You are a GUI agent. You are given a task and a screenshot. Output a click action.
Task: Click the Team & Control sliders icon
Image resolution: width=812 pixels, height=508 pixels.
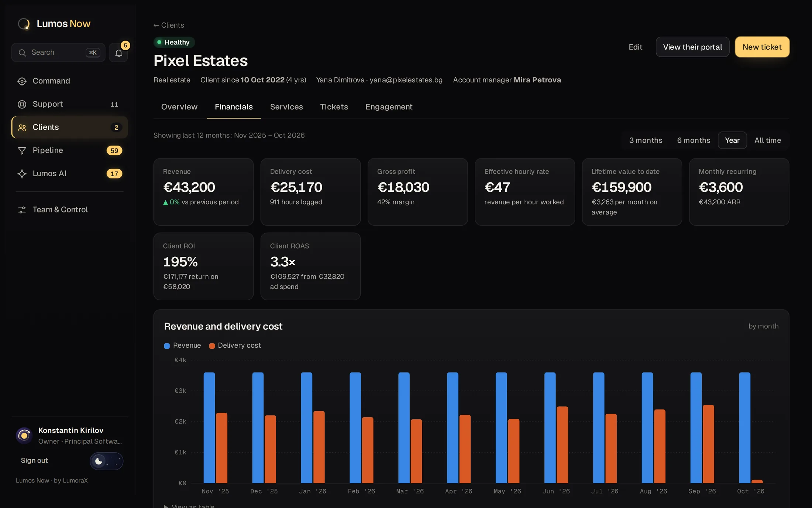22,210
